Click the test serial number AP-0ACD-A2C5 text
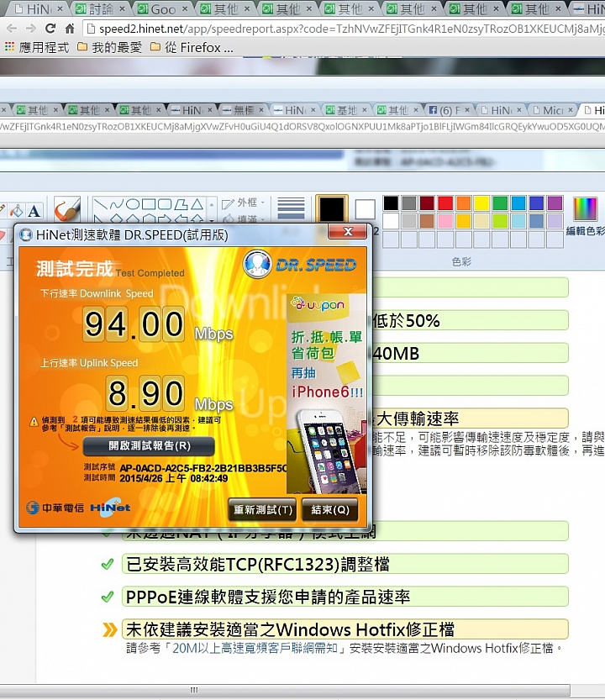 [203, 468]
